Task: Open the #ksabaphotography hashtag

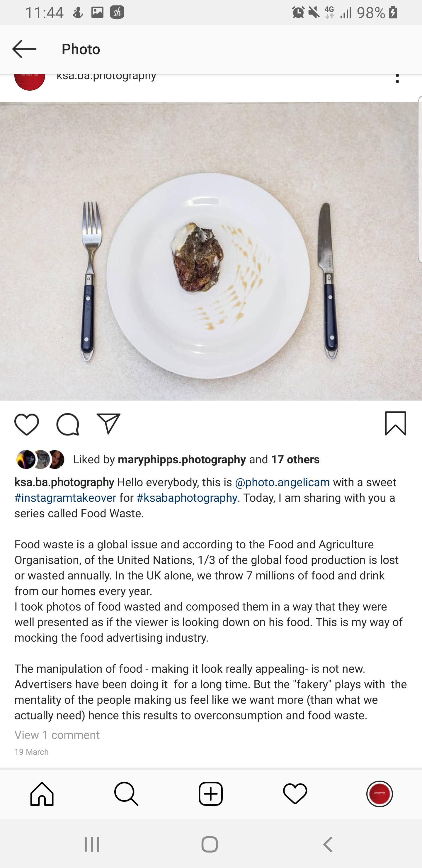Action: (187, 498)
